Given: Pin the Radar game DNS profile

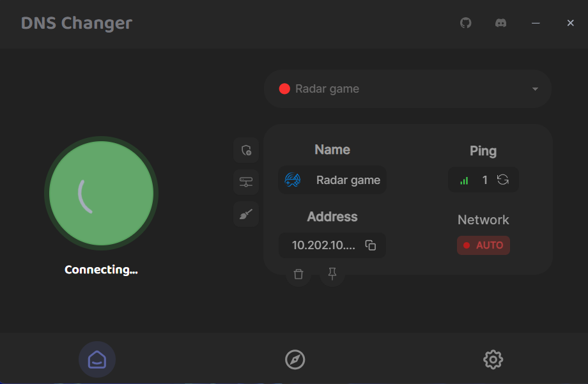Looking at the screenshot, I should point(332,273).
